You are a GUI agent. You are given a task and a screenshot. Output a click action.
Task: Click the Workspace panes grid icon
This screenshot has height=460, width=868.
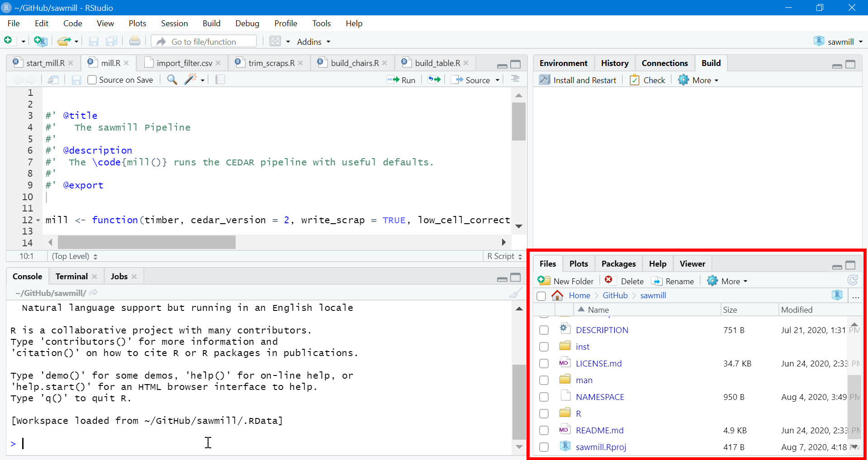click(x=275, y=41)
